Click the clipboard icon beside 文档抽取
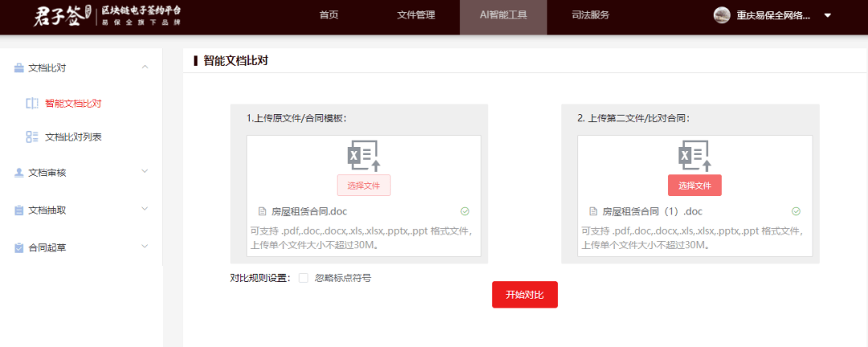 coord(18,210)
